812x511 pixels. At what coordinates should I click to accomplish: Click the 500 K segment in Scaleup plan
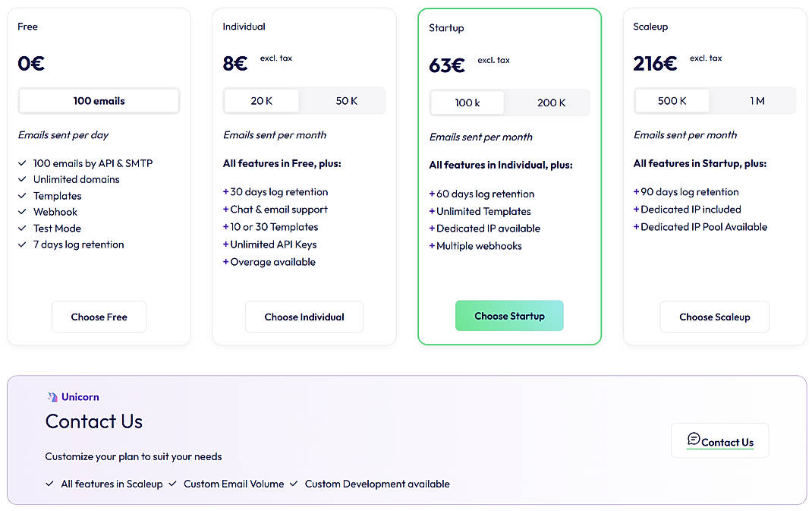tap(671, 99)
